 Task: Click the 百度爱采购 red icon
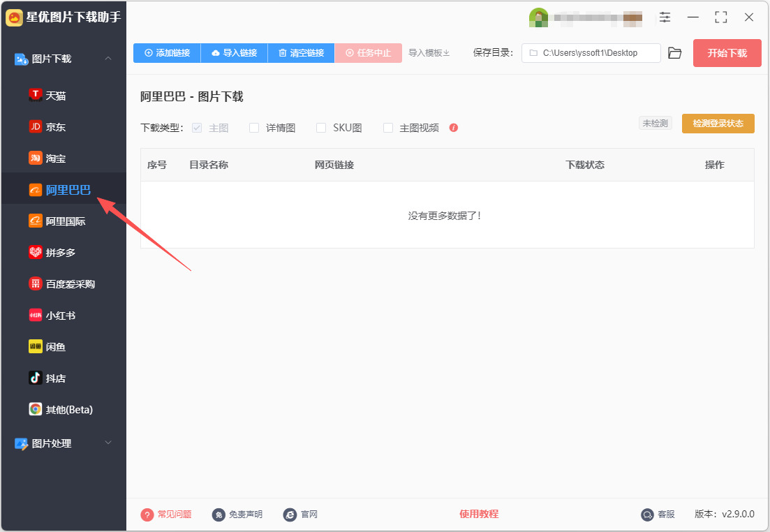click(36, 284)
